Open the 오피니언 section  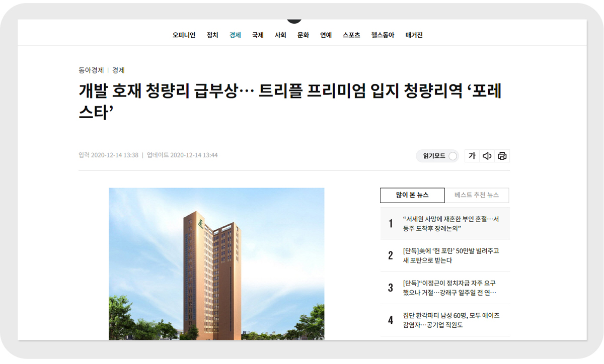184,35
